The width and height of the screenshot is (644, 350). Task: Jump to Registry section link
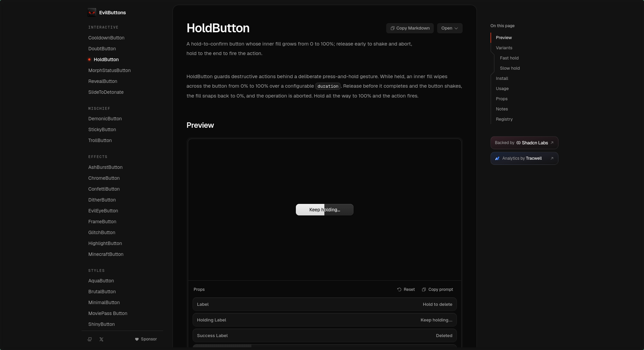[x=504, y=119]
